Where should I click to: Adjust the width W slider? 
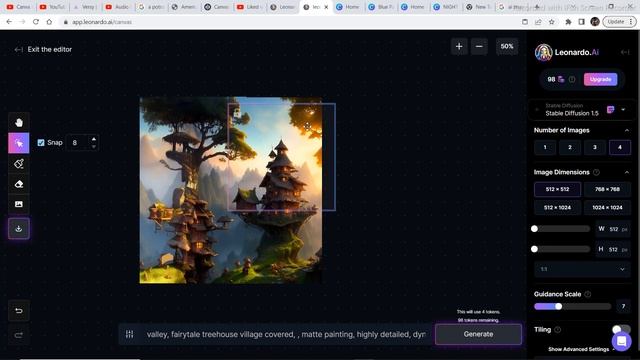562,229
